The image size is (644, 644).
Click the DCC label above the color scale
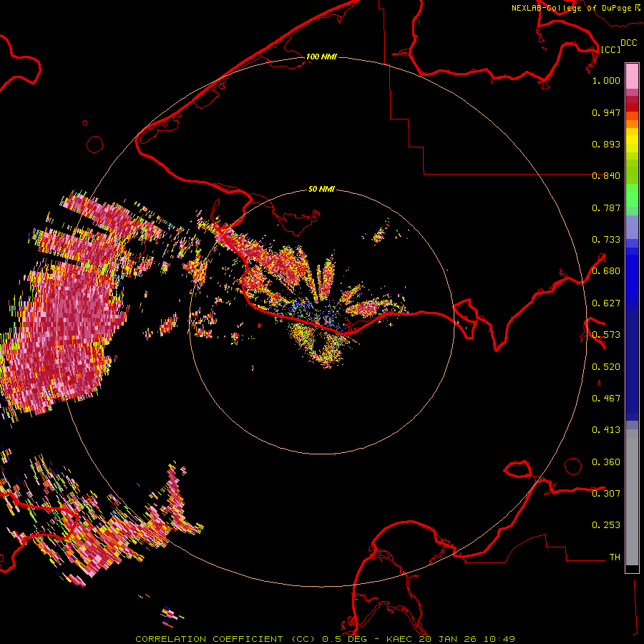(x=629, y=43)
